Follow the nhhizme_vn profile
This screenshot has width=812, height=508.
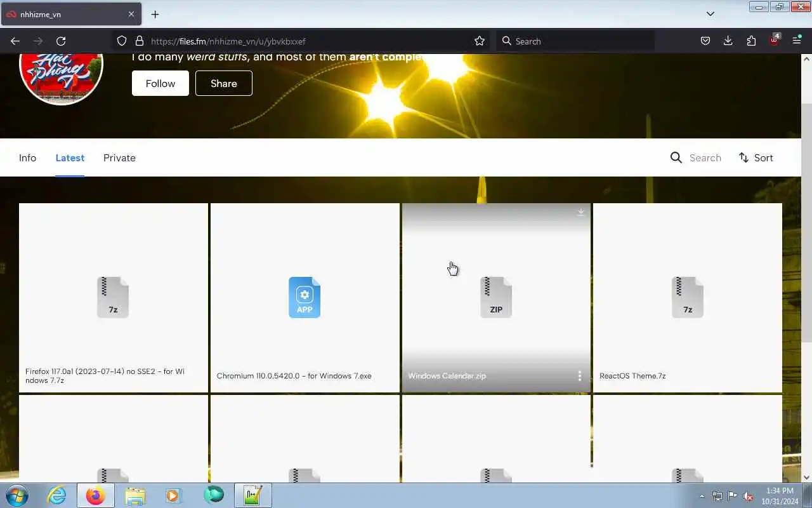click(160, 83)
